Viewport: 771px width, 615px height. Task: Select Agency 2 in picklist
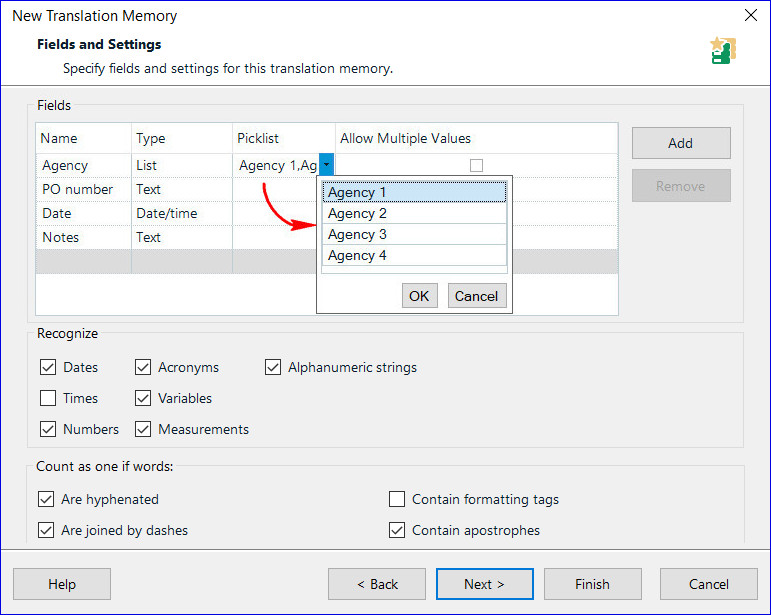click(x=414, y=213)
